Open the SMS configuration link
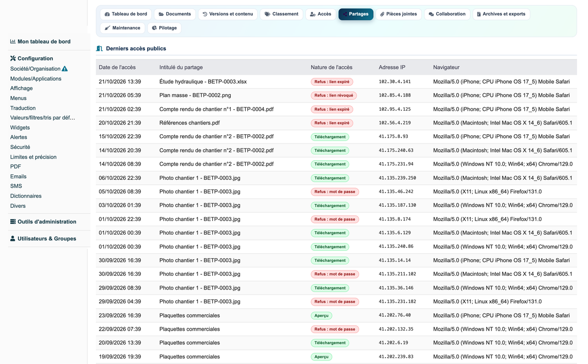Screen dimensions: 588x364 click(x=16, y=186)
